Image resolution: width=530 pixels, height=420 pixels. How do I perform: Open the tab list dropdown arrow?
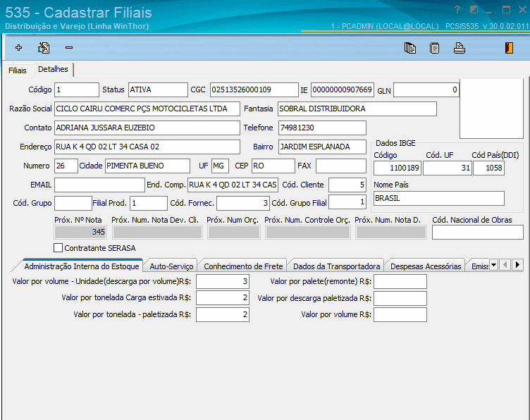point(493,264)
